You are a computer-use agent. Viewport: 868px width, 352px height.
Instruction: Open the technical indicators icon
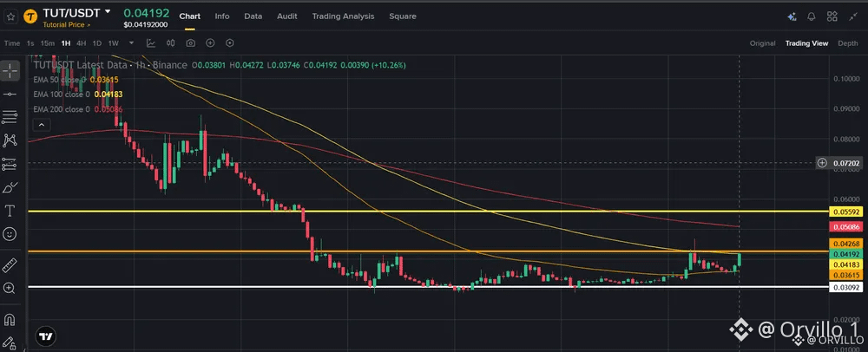coord(150,43)
